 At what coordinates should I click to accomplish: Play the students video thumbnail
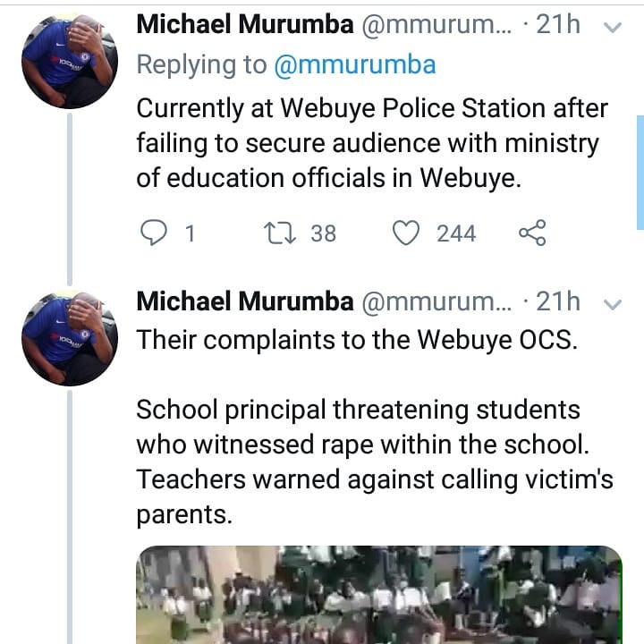pyautogui.click(x=379, y=594)
